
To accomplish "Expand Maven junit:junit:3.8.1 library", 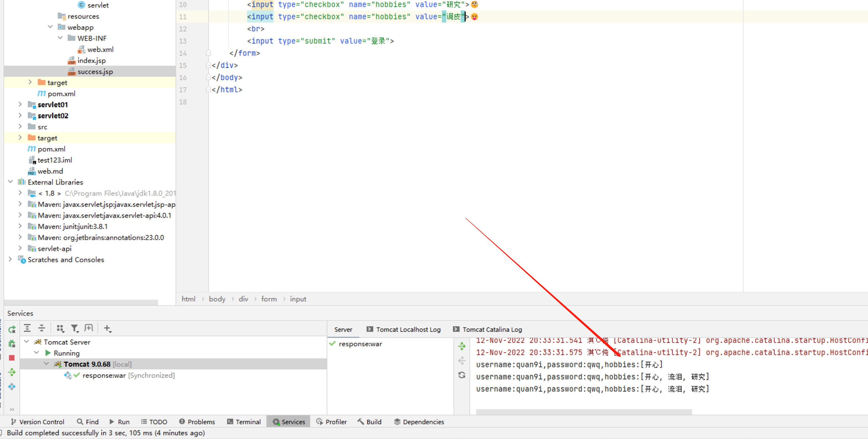I will (20, 226).
